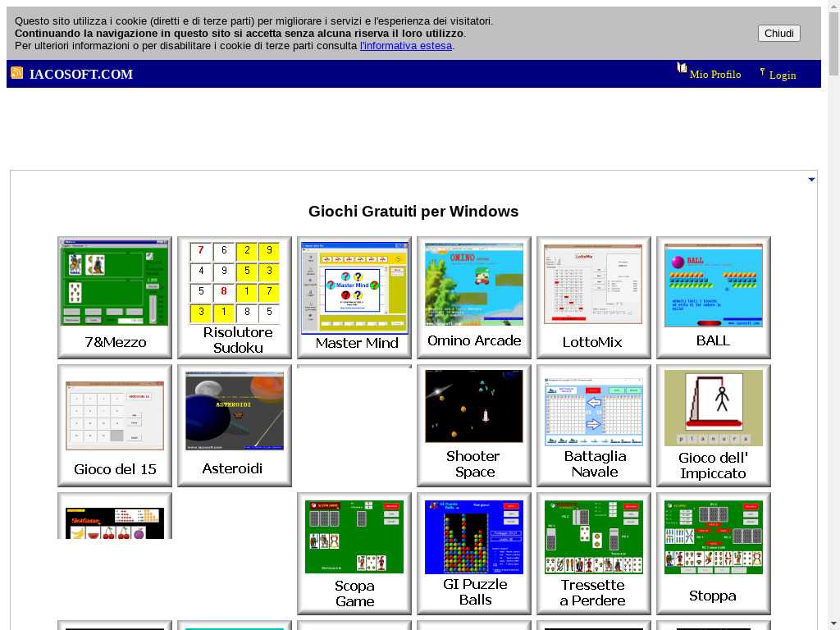Viewport: 840px width, 630px height.
Task: Expand the blue arrow dropdown in the panel corner
Action: [x=811, y=180]
